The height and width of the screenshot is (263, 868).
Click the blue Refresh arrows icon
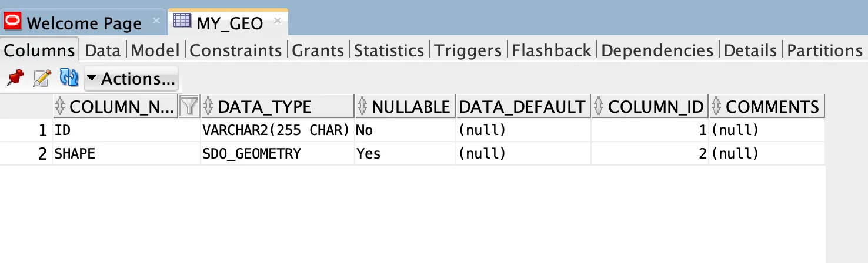[x=69, y=78]
